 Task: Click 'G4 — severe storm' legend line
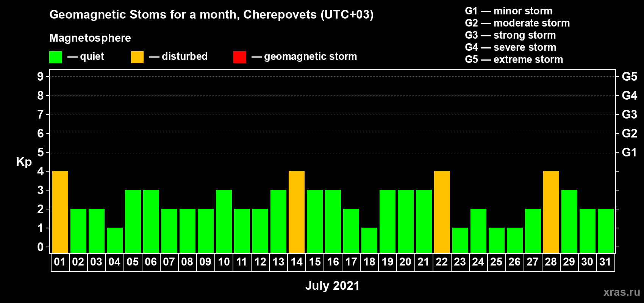[511, 47]
